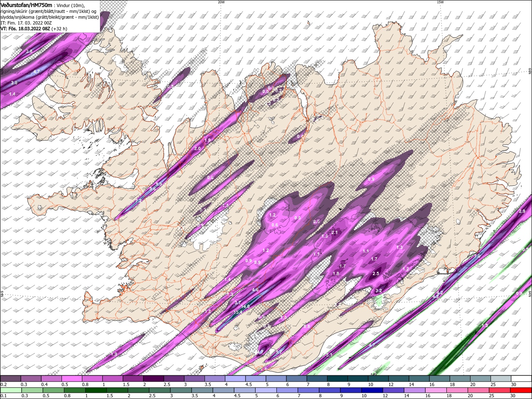Click the 3.7 value label on the map
Viewport: 532px width, 399px height.
[238, 303]
